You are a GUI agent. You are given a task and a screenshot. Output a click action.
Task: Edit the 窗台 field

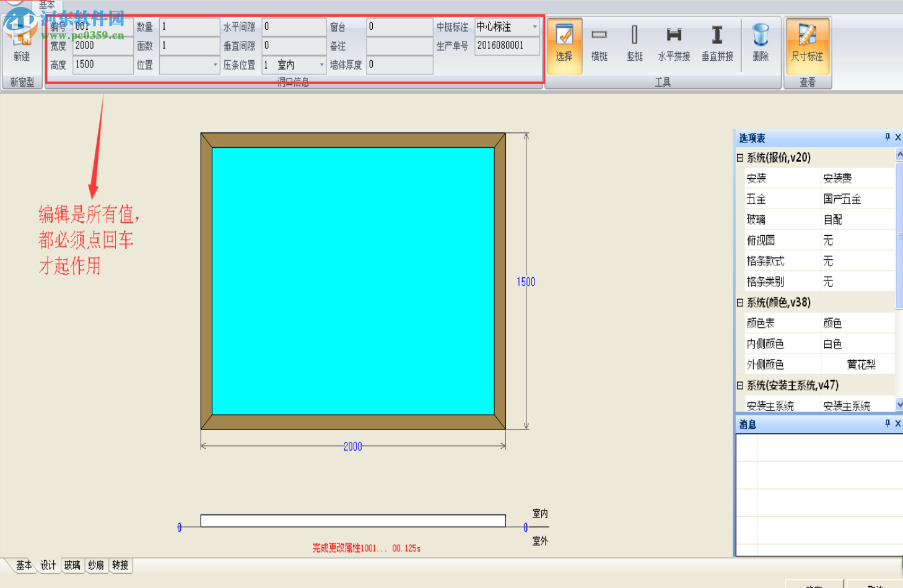click(x=399, y=27)
